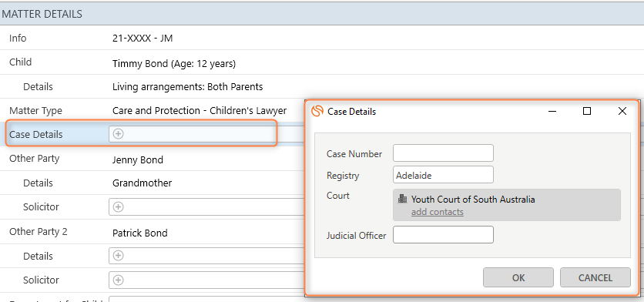
Task: Close the Case Details dialog window
Action: pos(622,111)
